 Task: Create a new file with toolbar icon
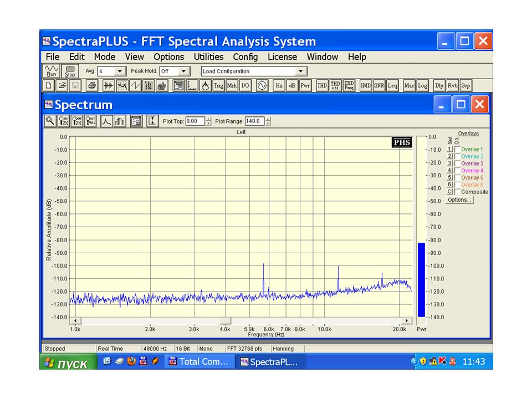coord(49,85)
